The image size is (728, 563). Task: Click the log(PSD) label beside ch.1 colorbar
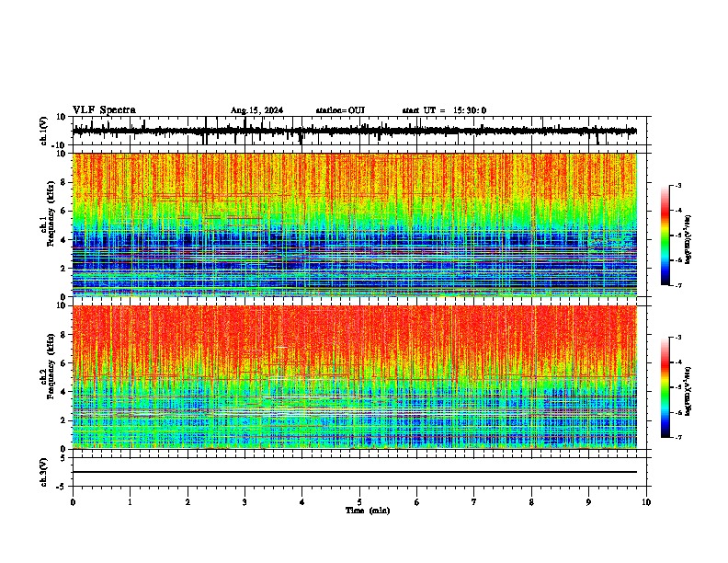[688, 239]
